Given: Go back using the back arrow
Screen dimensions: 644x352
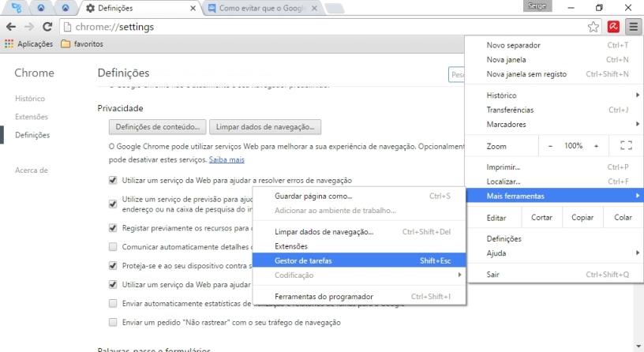Looking at the screenshot, I should (11, 27).
